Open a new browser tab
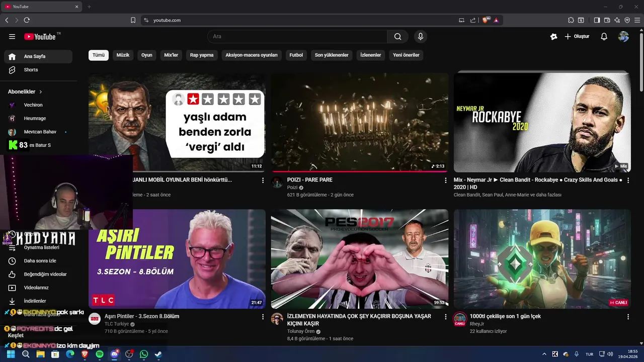Image resolution: width=644 pixels, height=362 pixels. [89, 7]
